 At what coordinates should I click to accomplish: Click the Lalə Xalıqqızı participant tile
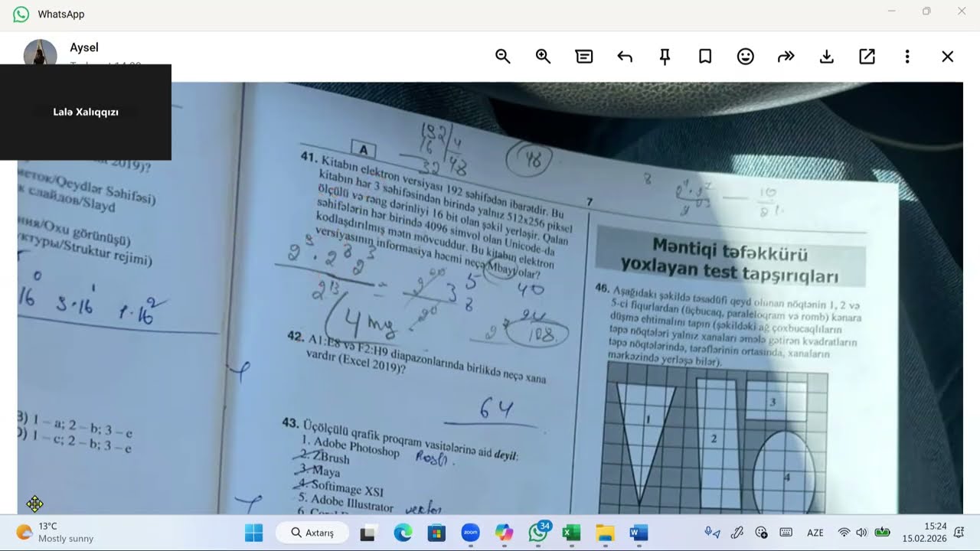click(x=86, y=112)
